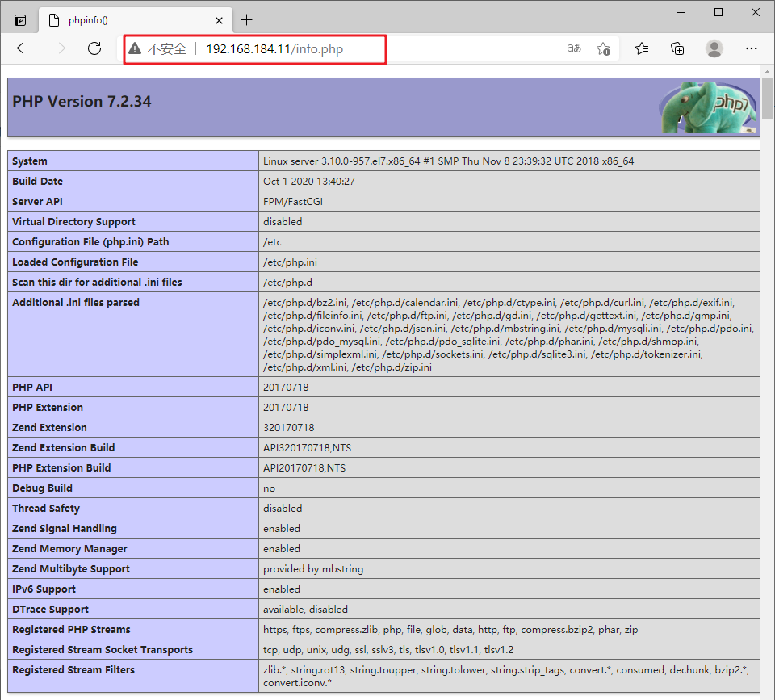The height and width of the screenshot is (700, 775).
Task: Click the 'PHP Extension' label
Action: coord(48,408)
